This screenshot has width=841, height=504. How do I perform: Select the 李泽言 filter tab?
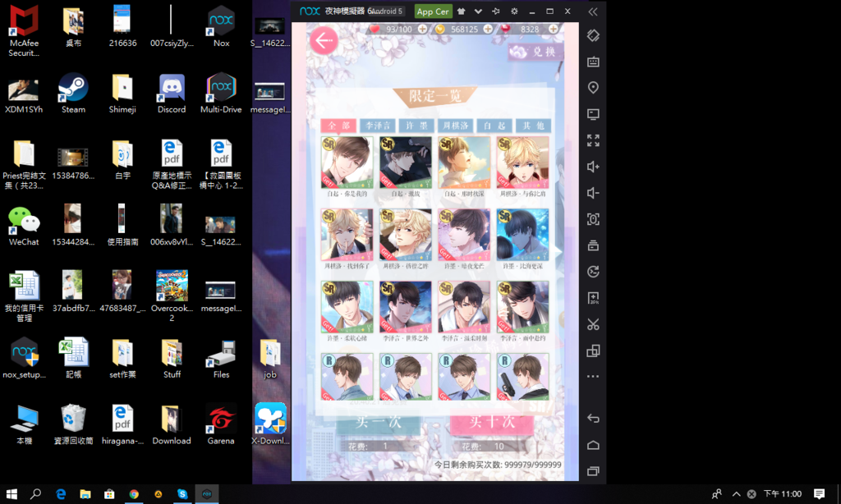378,126
